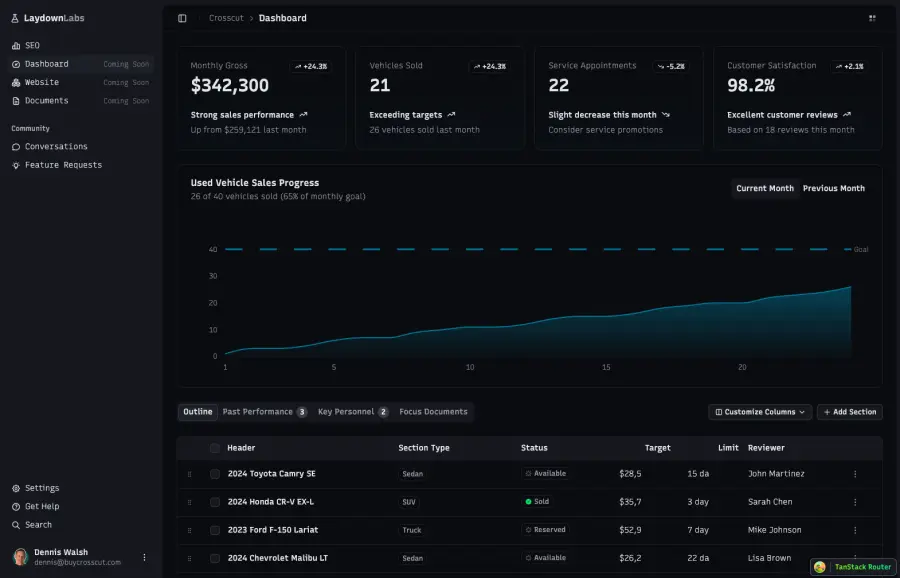The image size is (900, 578).
Task: Open the row actions menu for Sarah Chen
Action: coord(855,501)
